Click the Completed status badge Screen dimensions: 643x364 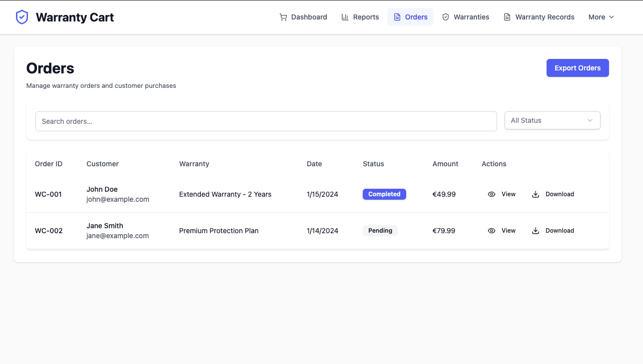tap(384, 194)
